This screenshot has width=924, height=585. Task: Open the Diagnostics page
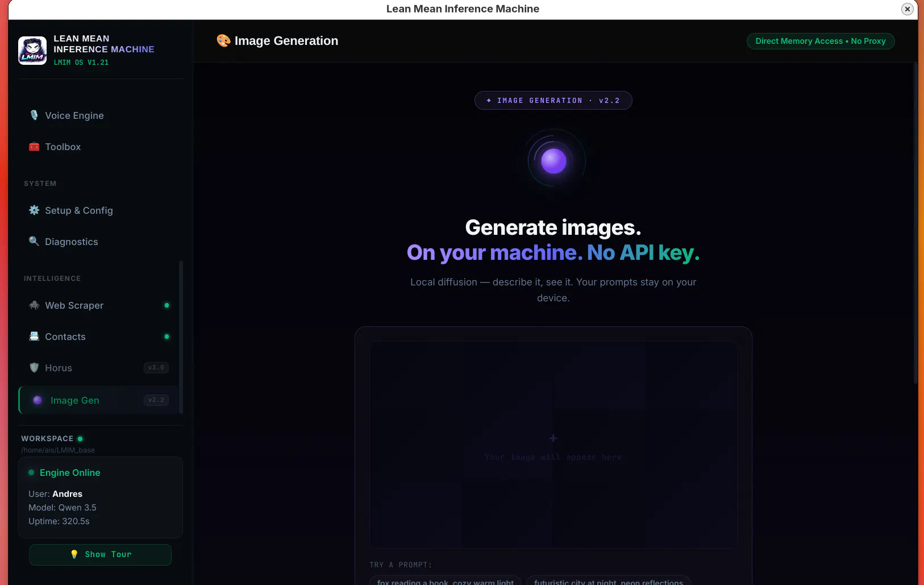pos(99,242)
